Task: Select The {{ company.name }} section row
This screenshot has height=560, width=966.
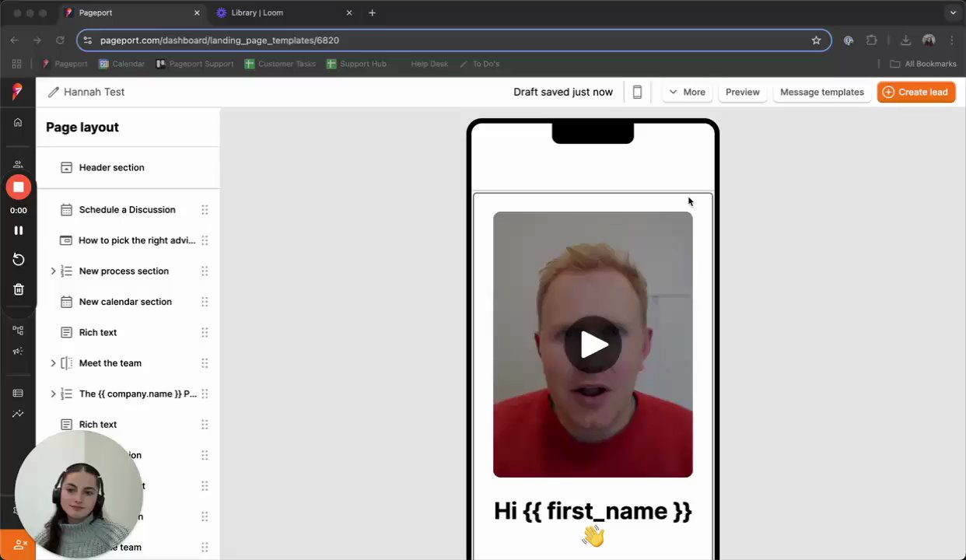Action: [128, 394]
